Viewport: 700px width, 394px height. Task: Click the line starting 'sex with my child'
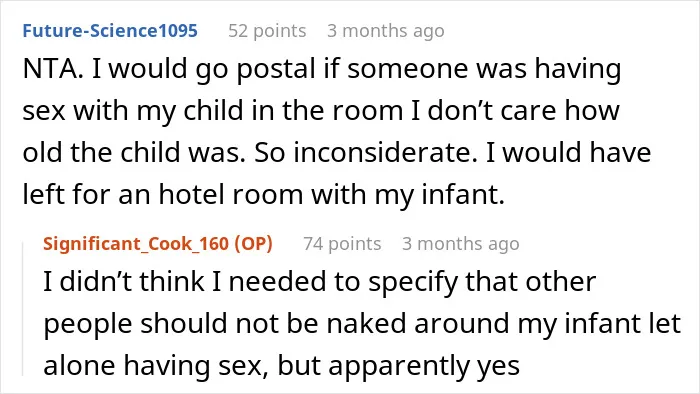point(321,110)
